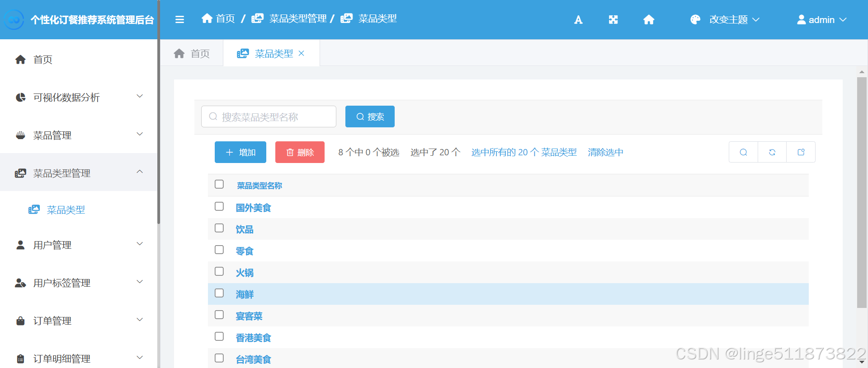Check the 零食 row checkbox
The width and height of the screenshot is (868, 368).
(x=219, y=250)
